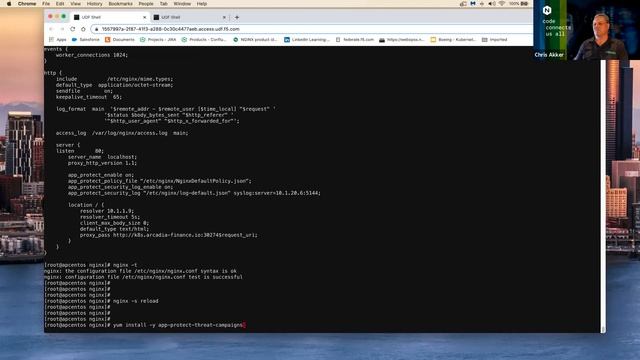Click the 'app_protect_policy_file' config line
This screenshot has height=360, width=640.
160,181
